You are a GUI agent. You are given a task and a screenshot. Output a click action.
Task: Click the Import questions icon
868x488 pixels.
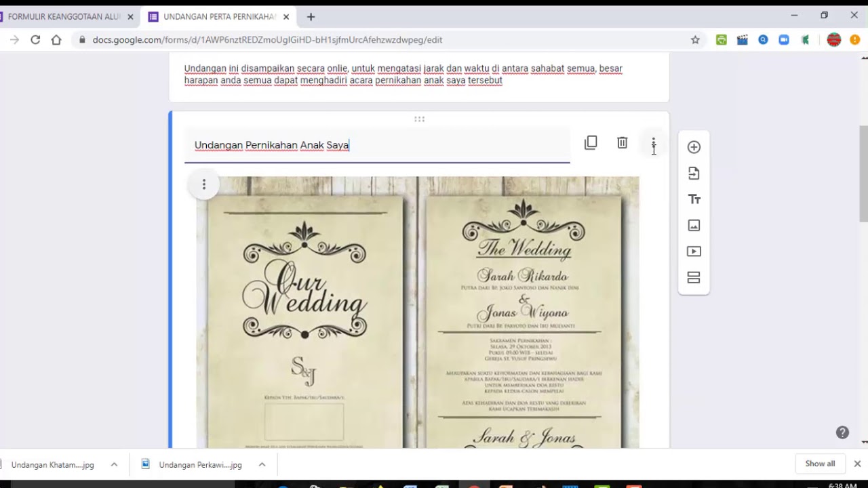click(x=694, y=174)
